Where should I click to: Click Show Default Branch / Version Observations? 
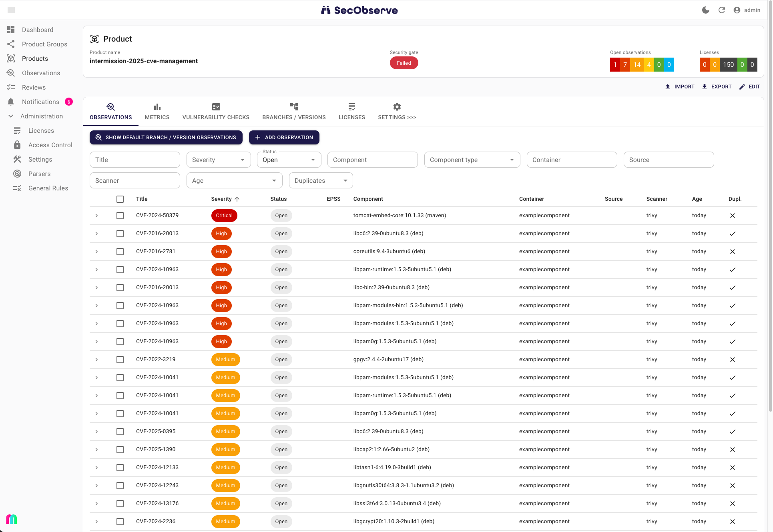(x=166, y=137)
